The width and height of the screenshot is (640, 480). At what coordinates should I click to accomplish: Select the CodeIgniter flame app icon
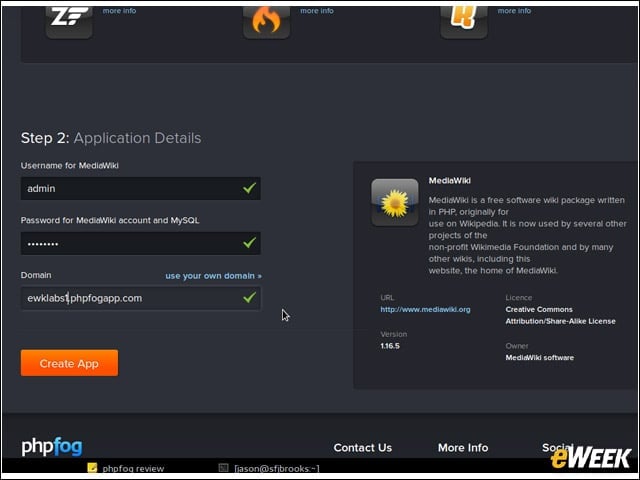267,21
